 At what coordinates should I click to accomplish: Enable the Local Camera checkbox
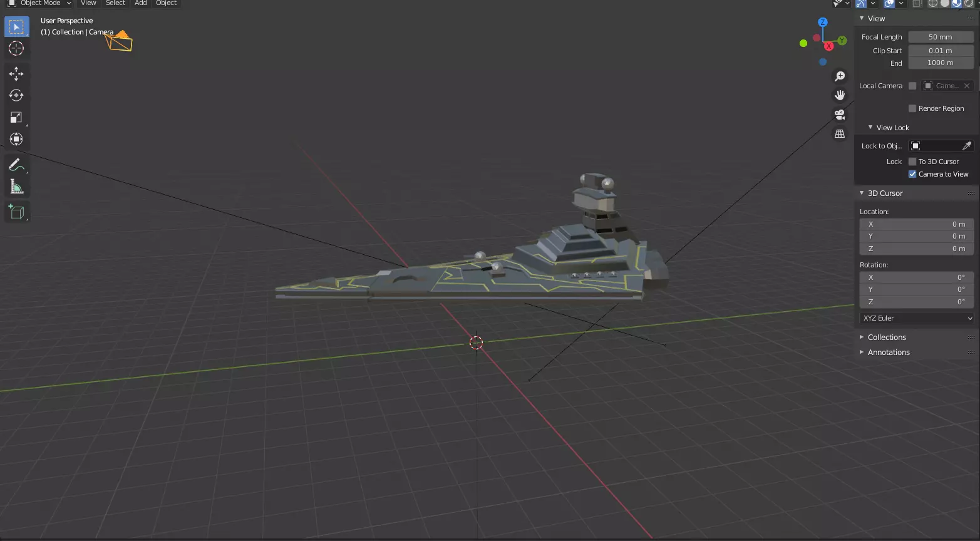tap(912, 86)
